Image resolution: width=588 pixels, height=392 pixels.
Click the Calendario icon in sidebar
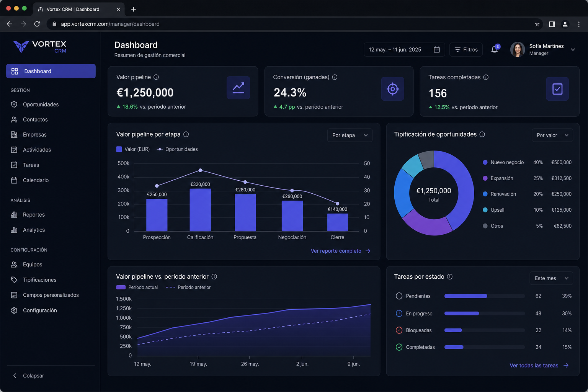(14, 180)
